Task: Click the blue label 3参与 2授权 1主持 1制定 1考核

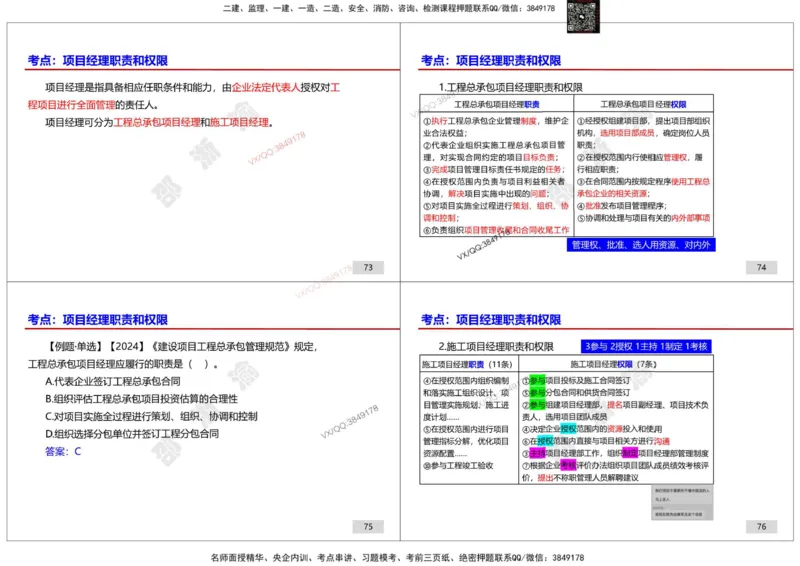Action: (646, 347)
